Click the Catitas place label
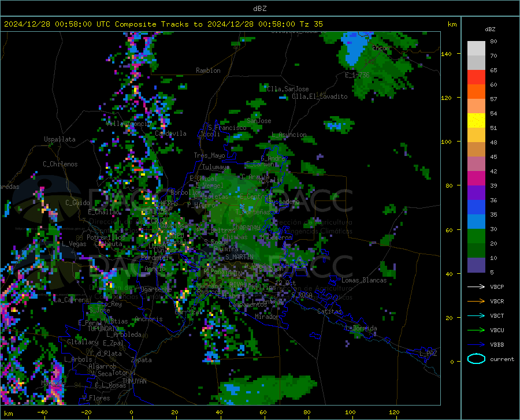The image size is (520, 420). coord(329,311)
